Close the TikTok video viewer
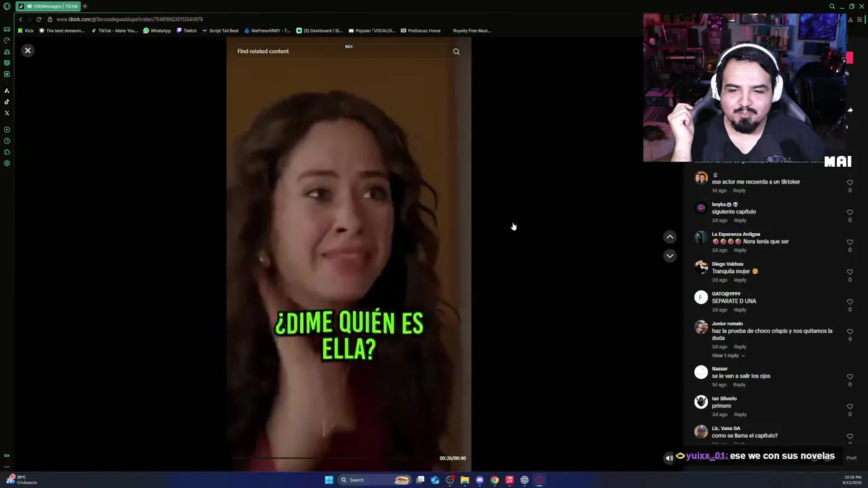Viewport: 868px width, 488px height. pyautogui.click(x=28, y=51)
